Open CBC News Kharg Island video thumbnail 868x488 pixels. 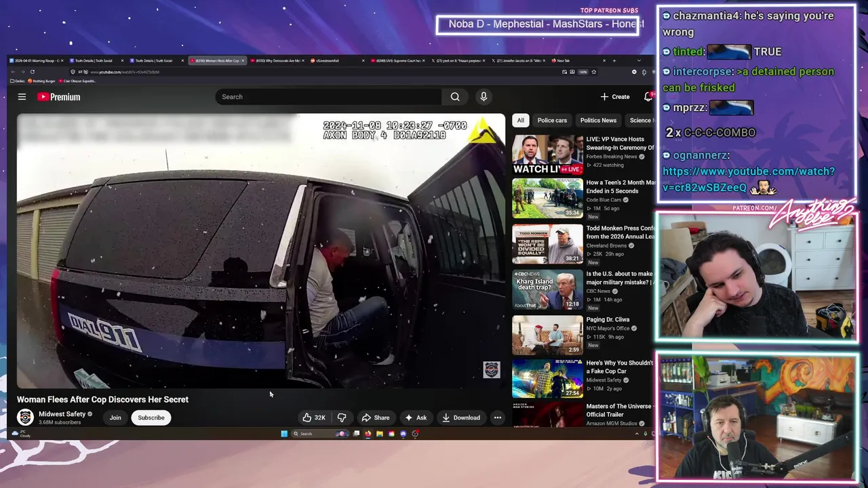point(547,289)
